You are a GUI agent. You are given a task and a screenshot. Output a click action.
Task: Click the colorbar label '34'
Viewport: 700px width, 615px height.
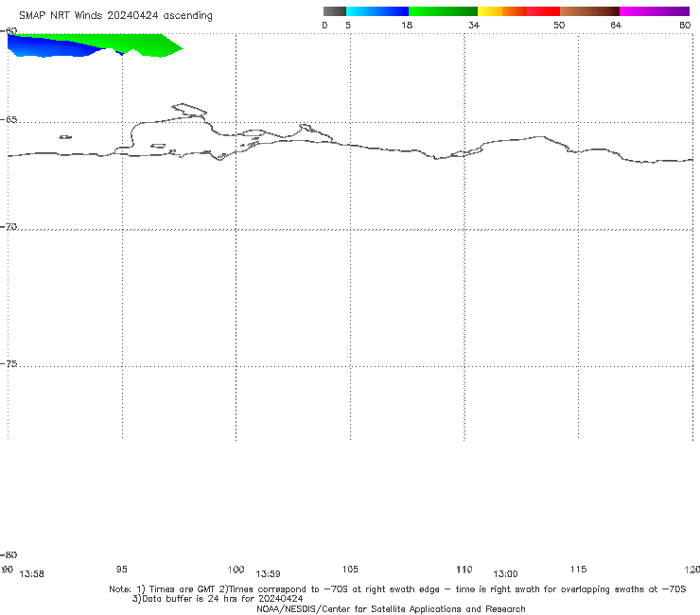[474, 25]
